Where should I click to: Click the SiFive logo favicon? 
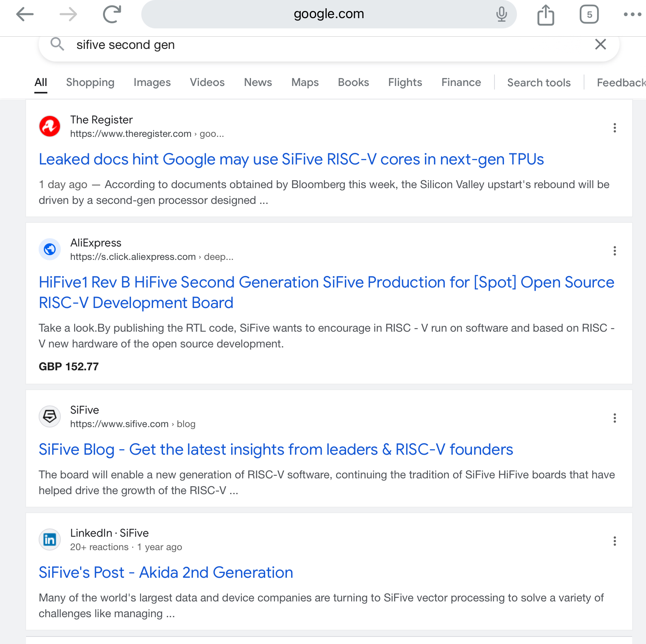(x=50, y=416)
